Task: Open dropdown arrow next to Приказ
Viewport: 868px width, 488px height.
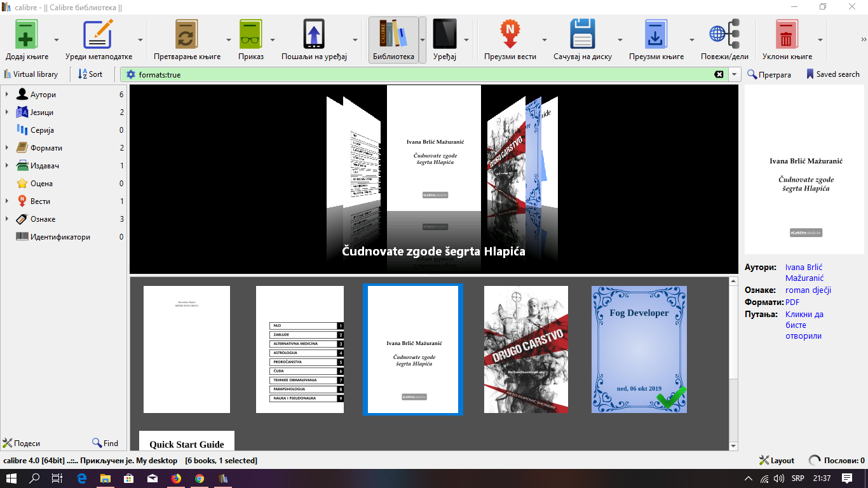Action: pyautogui.click(x=272, y=40)
